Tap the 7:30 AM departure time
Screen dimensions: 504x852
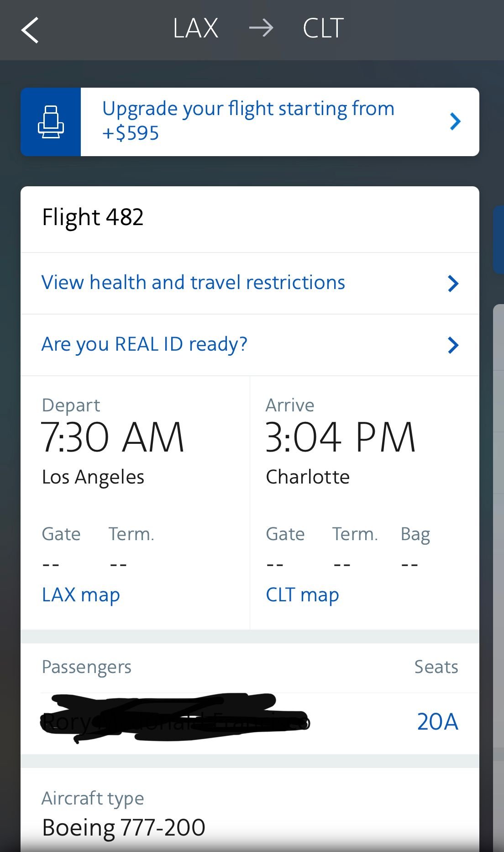pyautogui.click(x=112, y=437)
